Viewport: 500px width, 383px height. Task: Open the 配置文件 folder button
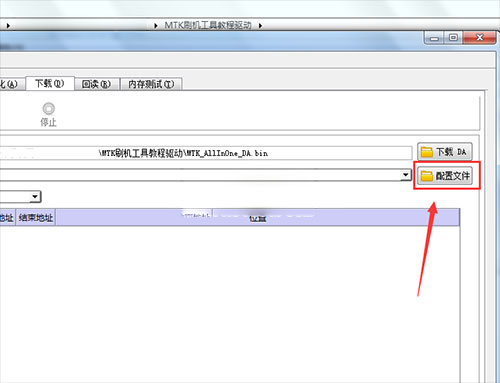click(x=445, y=175)
